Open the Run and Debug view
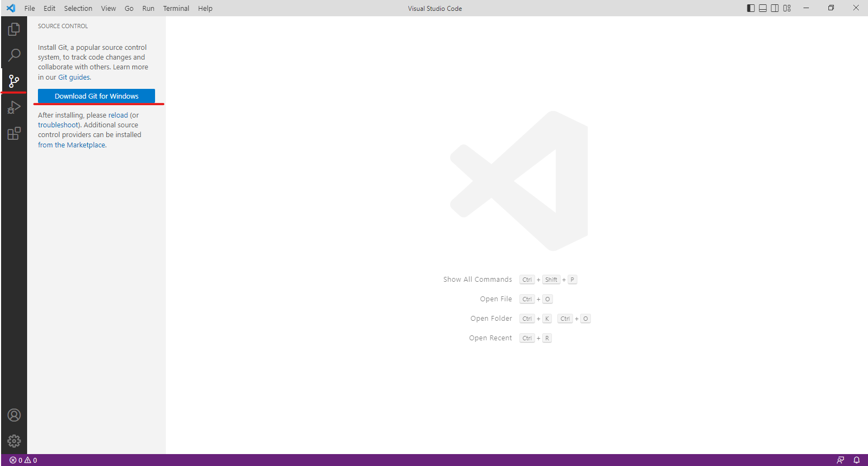 [x=14, y=107]
